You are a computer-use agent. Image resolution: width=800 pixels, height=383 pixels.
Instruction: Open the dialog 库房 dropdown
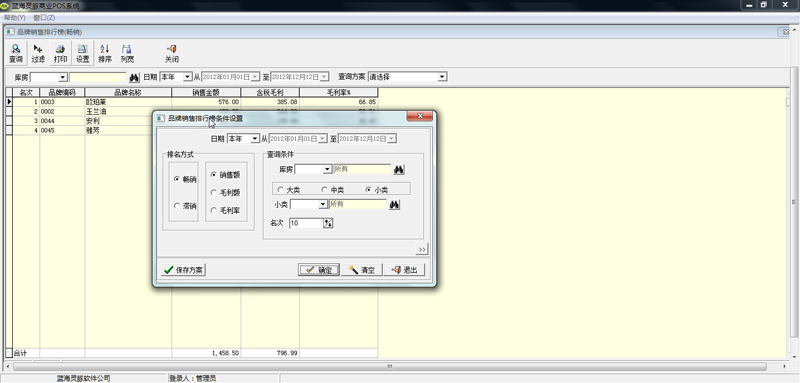tap(328, 169)
